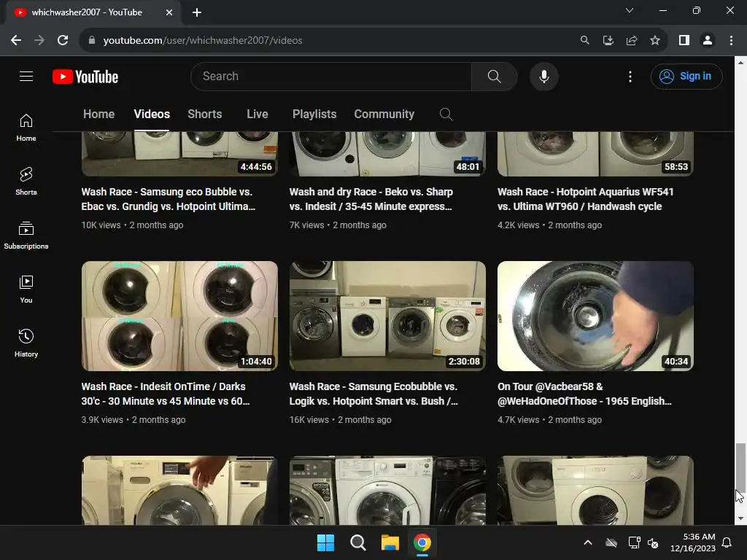
Task: Open File Explorer from taskbar
Action: coord(390,542)
